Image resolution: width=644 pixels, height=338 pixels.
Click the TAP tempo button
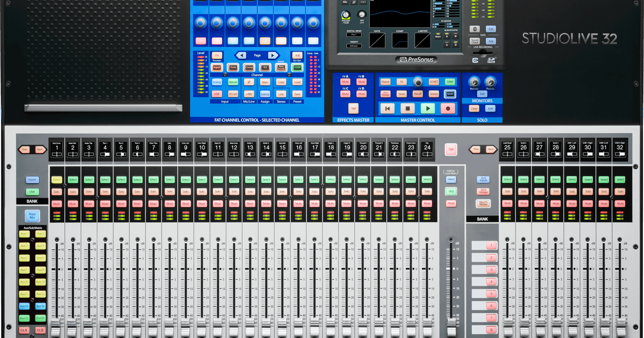[354, 108]
